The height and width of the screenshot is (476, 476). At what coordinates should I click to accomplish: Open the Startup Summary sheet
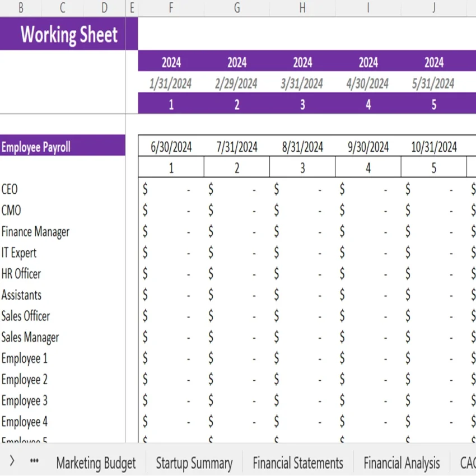pos(194,463)
